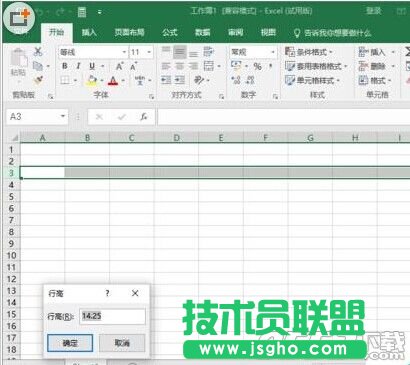
Task: Select the Format Painter brush
Action: 38,80
